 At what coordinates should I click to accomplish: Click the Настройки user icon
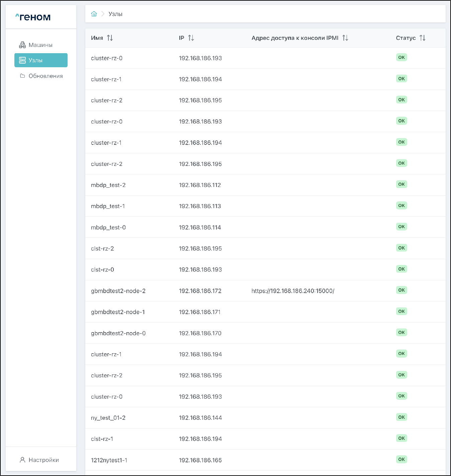(22, 460)
